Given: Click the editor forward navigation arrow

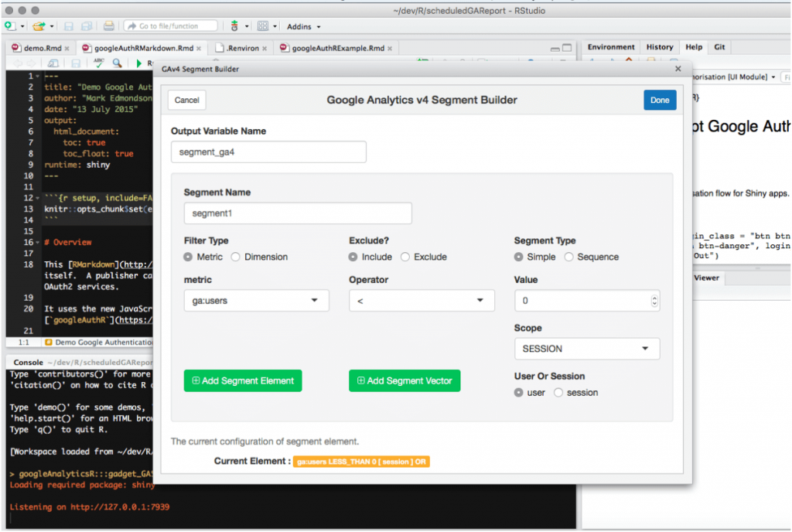Looking at the screenshot, I should tap(31, 63).
